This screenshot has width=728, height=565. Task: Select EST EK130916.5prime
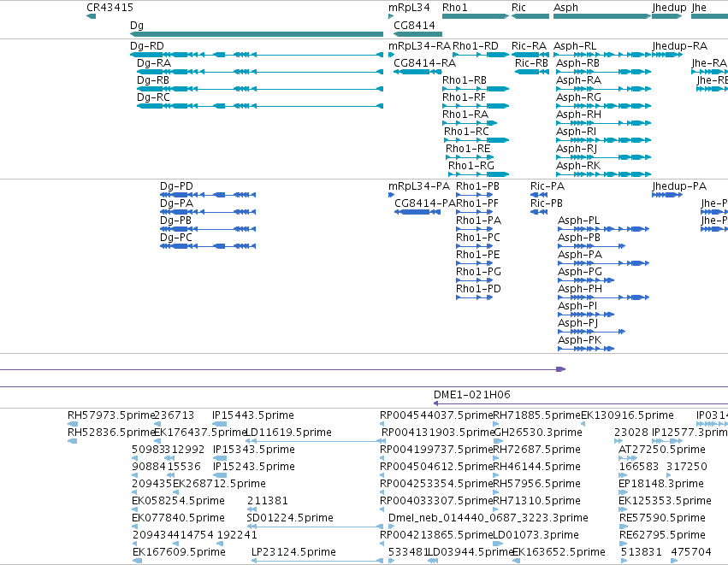pyautogui.click(x=583, y=424)
